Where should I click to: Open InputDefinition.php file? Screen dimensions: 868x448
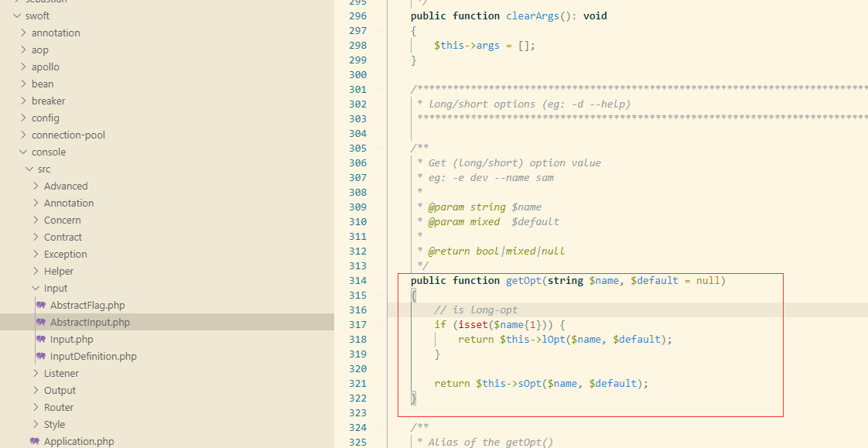pos(93,356)
